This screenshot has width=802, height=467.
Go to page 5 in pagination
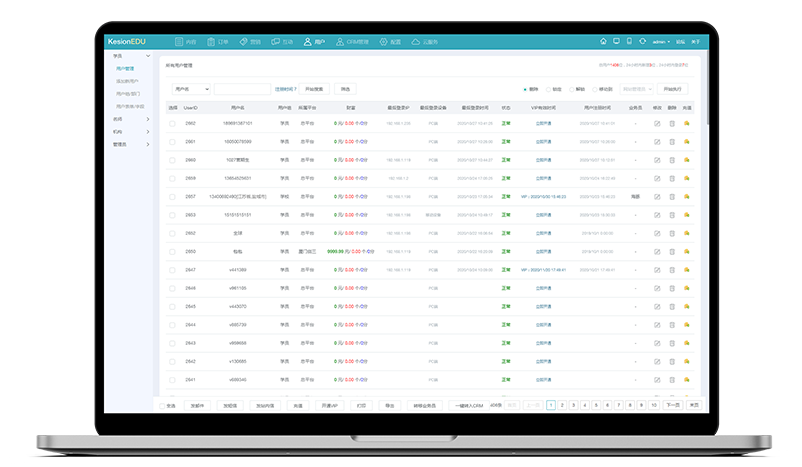tap(597, 405)
